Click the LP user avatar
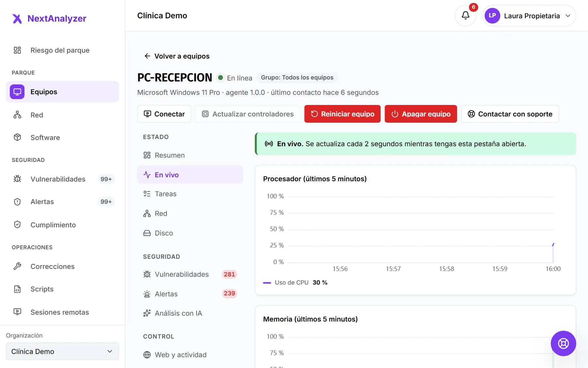The image size is (588, 368). click(x=492, y=16)
